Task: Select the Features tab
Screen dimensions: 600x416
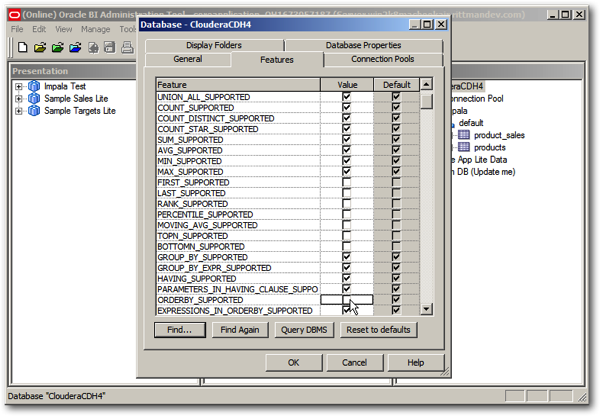Action: tap(277, 60)
